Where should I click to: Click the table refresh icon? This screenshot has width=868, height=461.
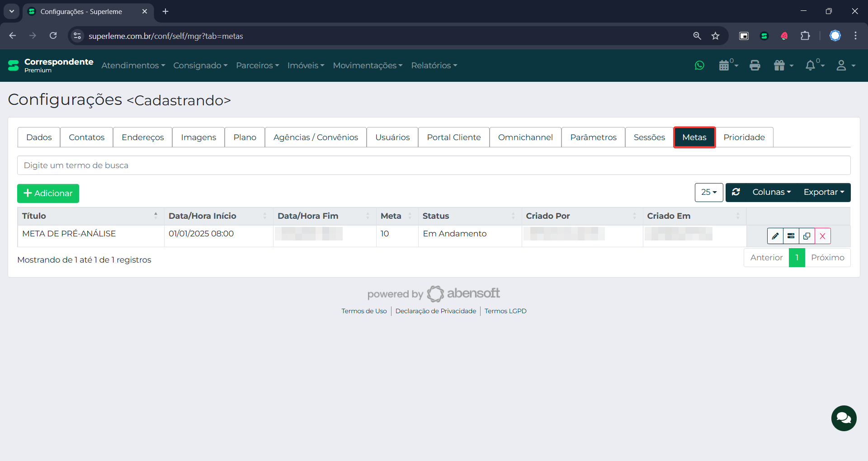point(736,192)
